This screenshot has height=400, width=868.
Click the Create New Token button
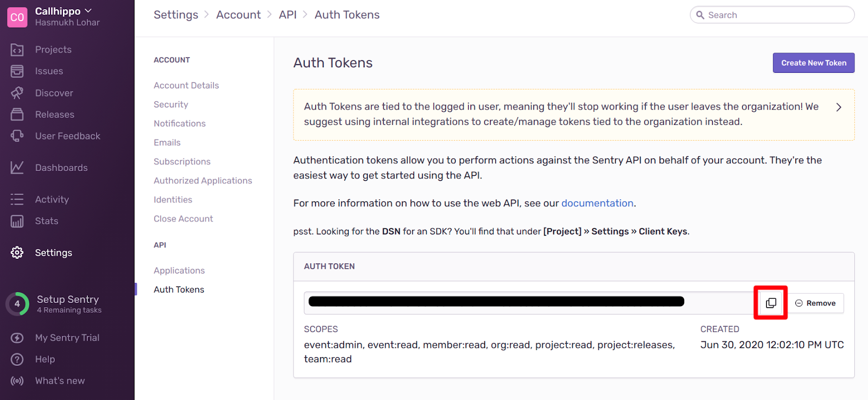click(x=814, y=63)
